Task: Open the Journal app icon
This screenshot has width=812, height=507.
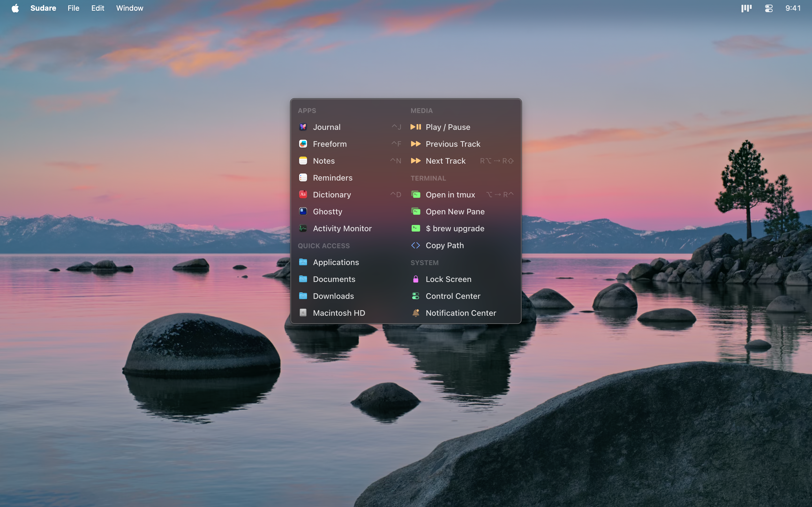Action: (x=303, y=127)
